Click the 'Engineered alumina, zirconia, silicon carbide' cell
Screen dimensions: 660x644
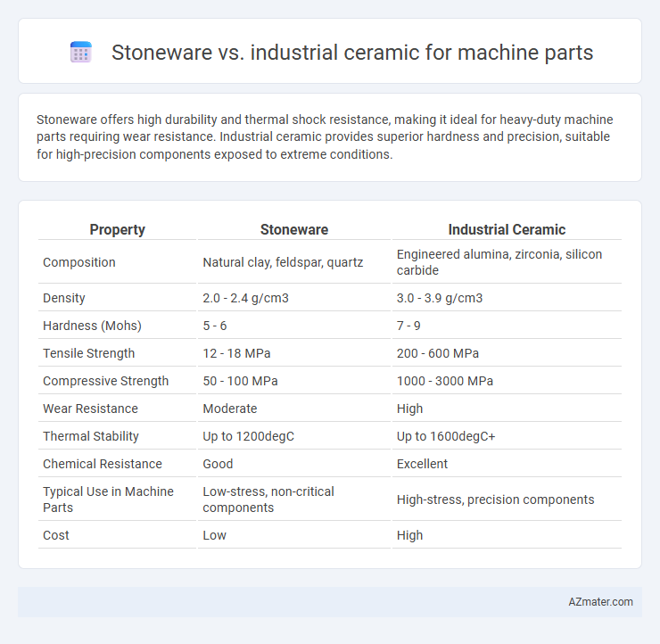pos(499,262)
